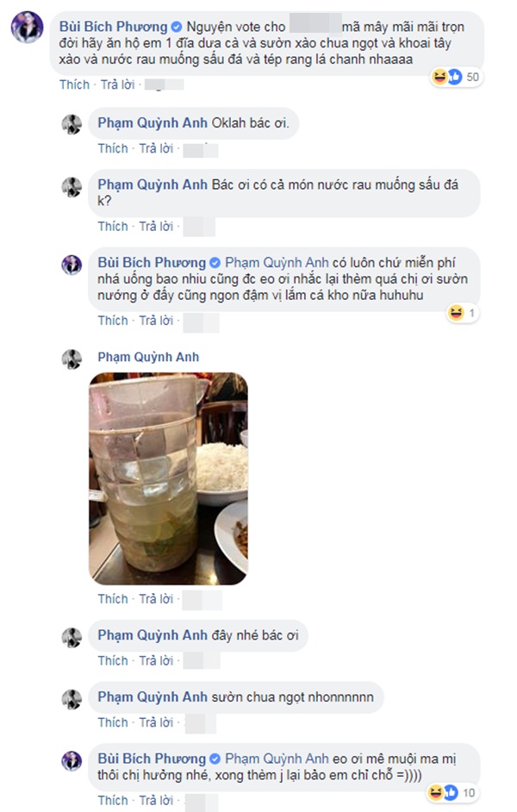Open Bùi Bích Phương's avatar on the top comment
Image resolution: width=517 pixels, height=812 pixels.
27,27
